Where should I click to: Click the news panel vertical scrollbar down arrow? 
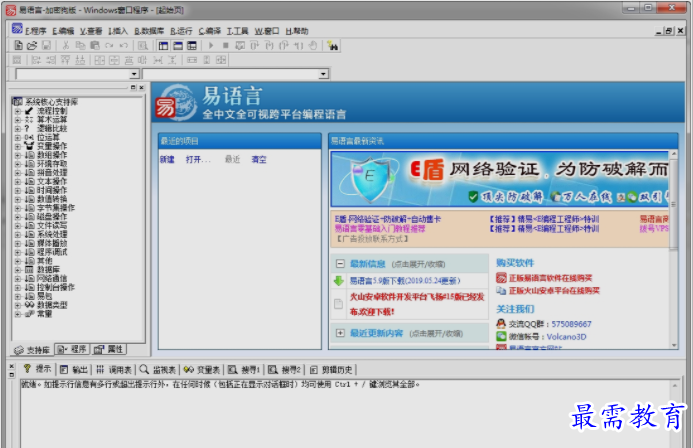pos(674,345)
